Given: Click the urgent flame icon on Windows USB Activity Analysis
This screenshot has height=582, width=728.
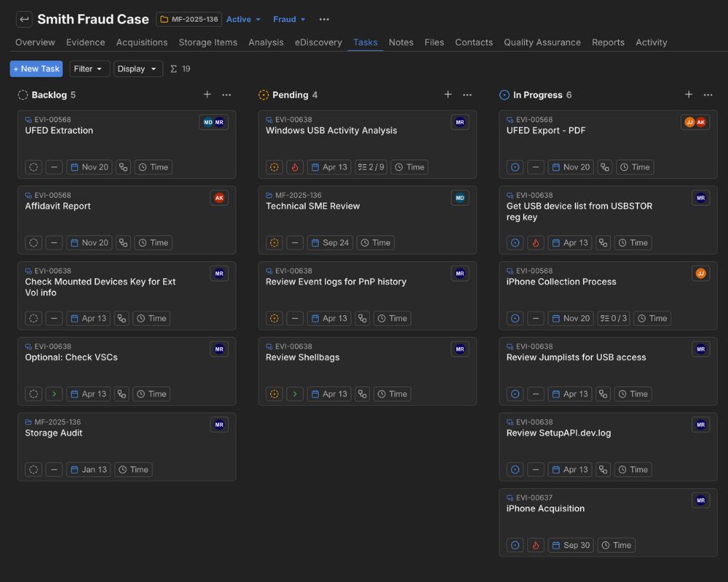Looking at the screenshot, I should click(294, 167).
